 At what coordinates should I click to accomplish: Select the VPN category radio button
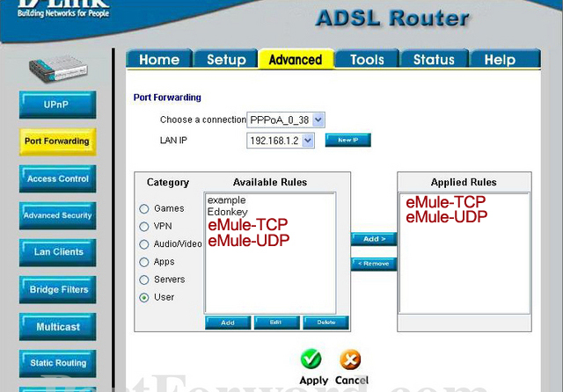point(144,226)
